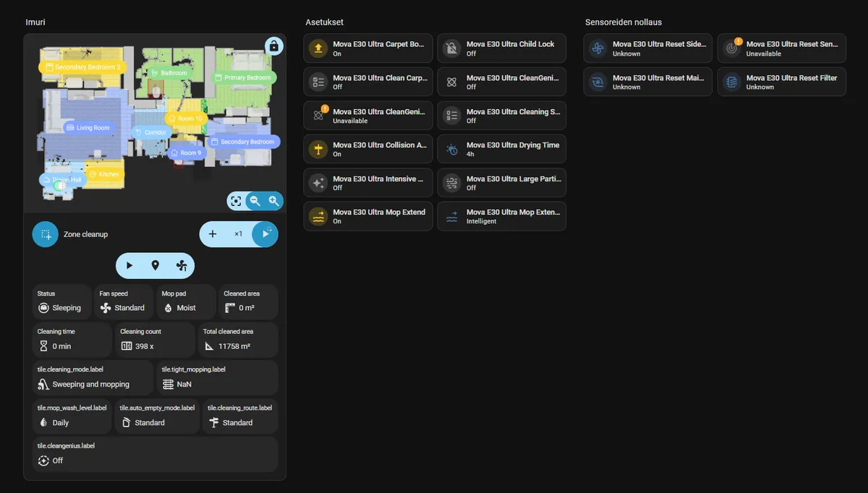This screenshot has height=493, width=868.
Task: Zoom out on the vacuum map
Action: (255, 201)
